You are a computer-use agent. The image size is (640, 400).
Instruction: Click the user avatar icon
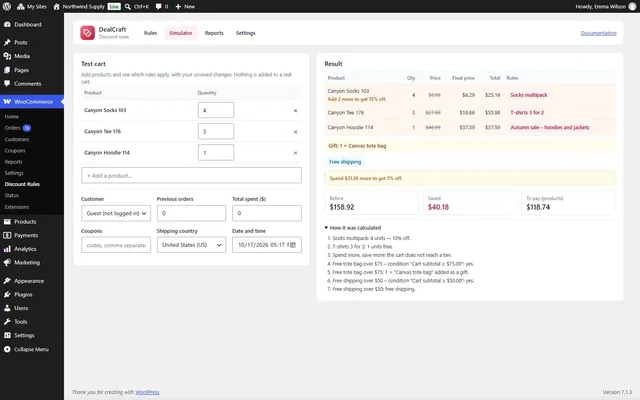(x=632, y=7)
